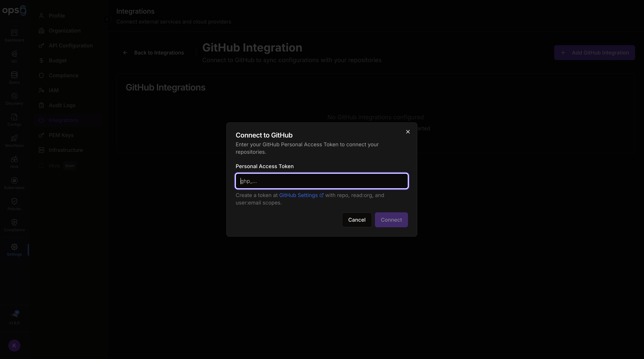The width and height of the screenshot is (644, 359).
Task: Open the K user avatar menu
Action: pyautogui.click(x=14, y=346)
